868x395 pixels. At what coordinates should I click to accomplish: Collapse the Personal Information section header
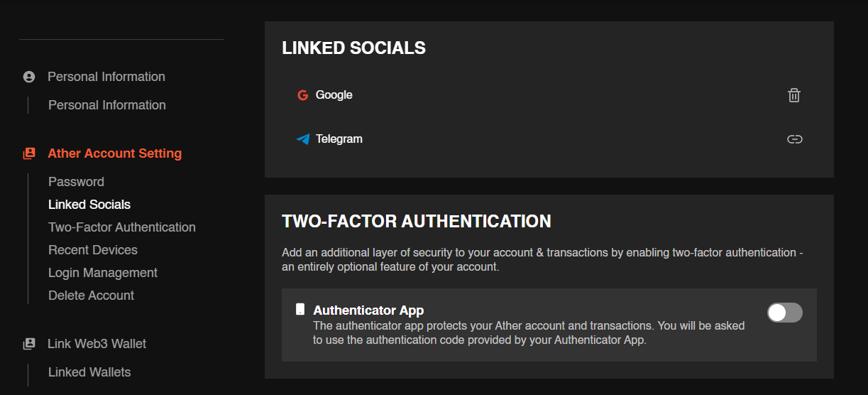pyautogui.click(x=106, y=77)
